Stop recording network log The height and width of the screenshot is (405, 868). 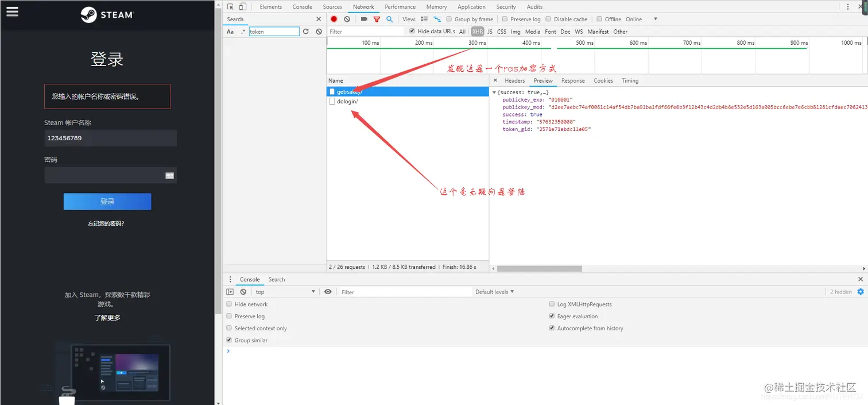pos(334,19)
